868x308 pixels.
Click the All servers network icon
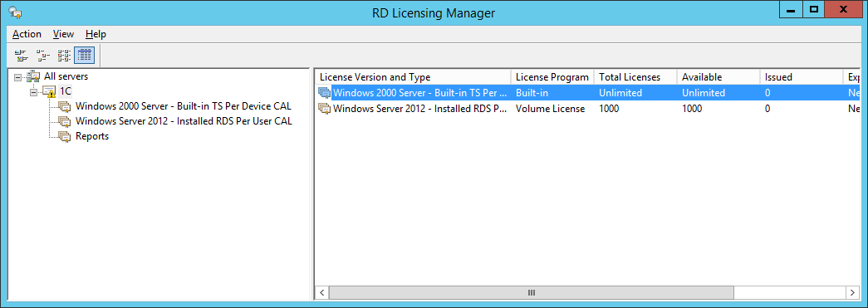pyautogui.click(x=34, y=77)
